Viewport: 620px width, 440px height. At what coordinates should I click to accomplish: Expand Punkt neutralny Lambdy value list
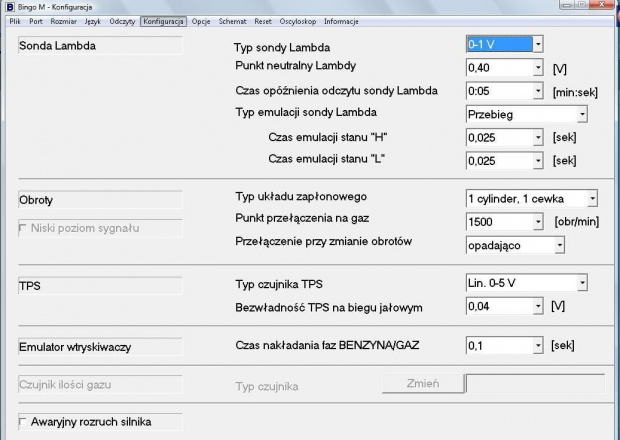538,69
